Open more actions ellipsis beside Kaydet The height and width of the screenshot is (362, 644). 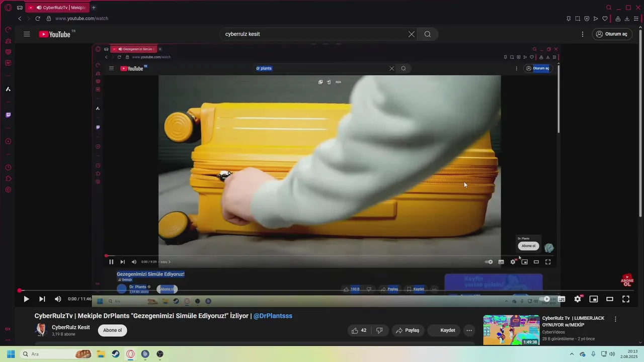[469, 330]
